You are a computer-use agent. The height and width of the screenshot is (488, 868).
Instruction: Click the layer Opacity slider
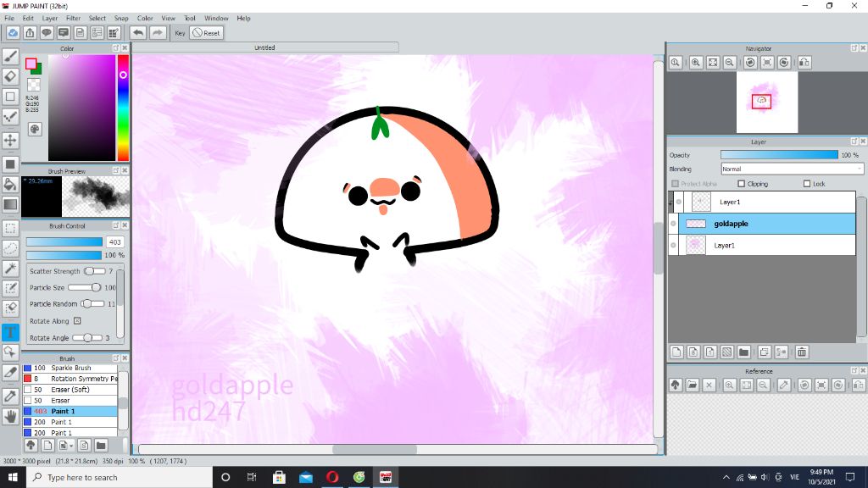[x=779, y=155]
